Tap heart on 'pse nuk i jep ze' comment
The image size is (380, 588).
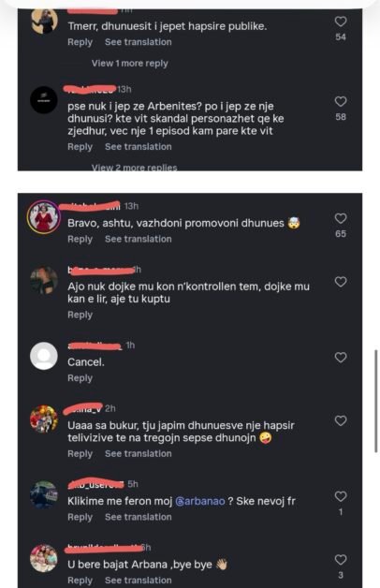(x=341, y=102)
